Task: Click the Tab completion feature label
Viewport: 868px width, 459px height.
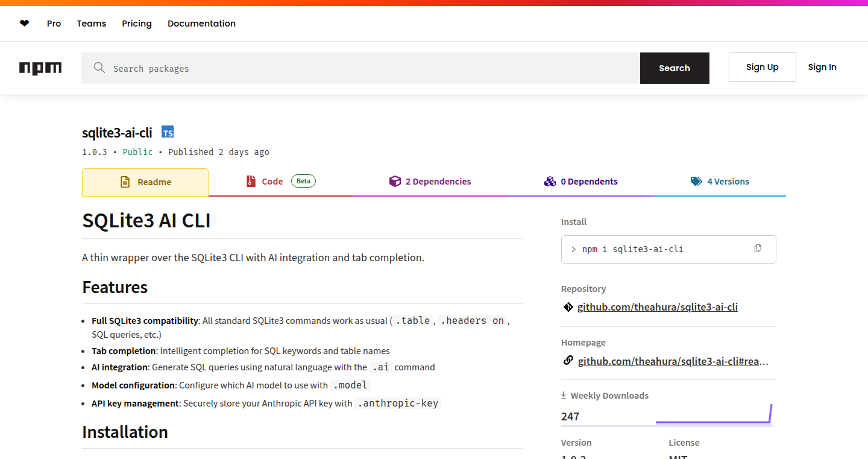Action: pos(124,350)
